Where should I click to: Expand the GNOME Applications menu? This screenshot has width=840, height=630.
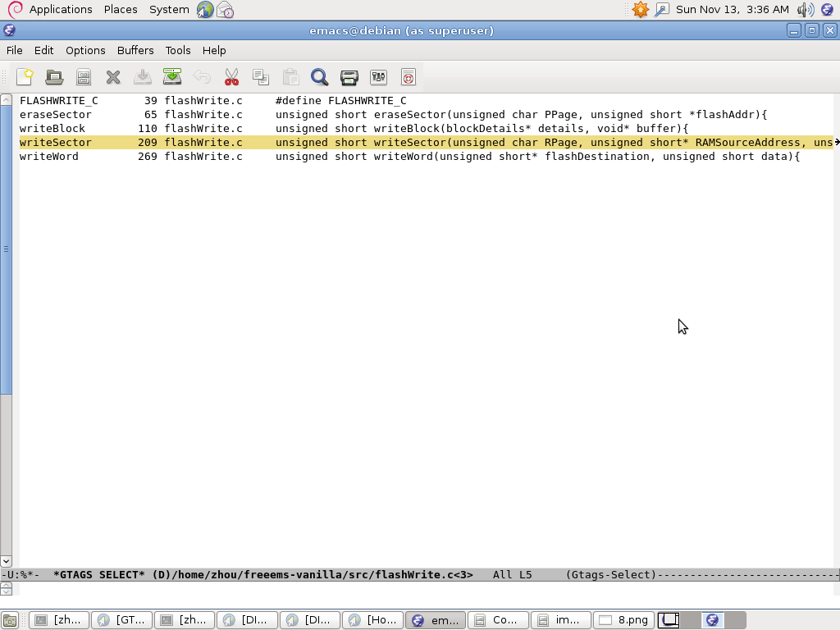[x=60, y=9]
